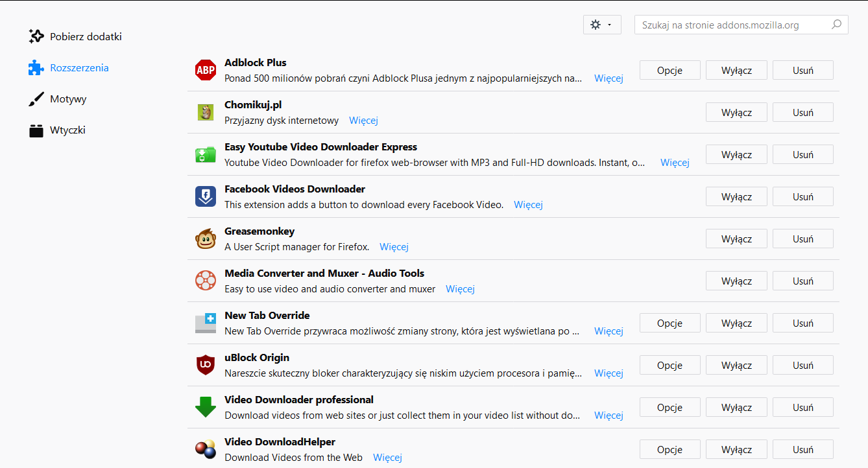Click Więcej for Media Converter and Muxer

coord(460,289)
